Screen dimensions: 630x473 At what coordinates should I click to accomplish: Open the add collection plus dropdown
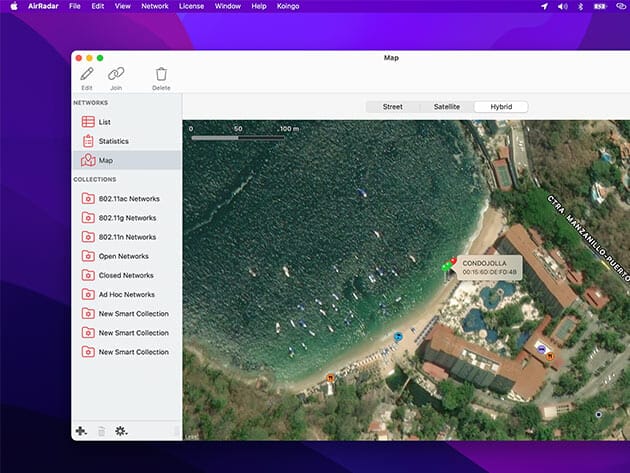81,431
